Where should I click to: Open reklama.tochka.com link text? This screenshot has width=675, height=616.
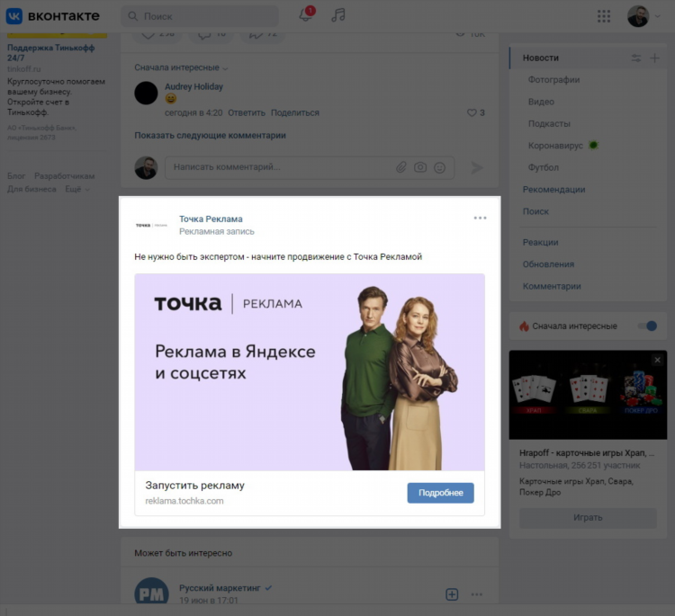click(x=184, y=501)
